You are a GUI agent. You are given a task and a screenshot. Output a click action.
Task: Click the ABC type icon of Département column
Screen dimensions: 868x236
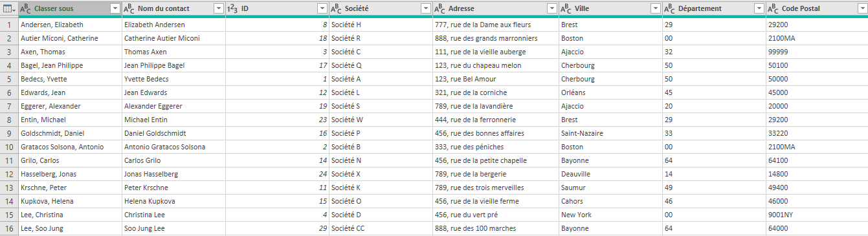click(x=669, y=9)
